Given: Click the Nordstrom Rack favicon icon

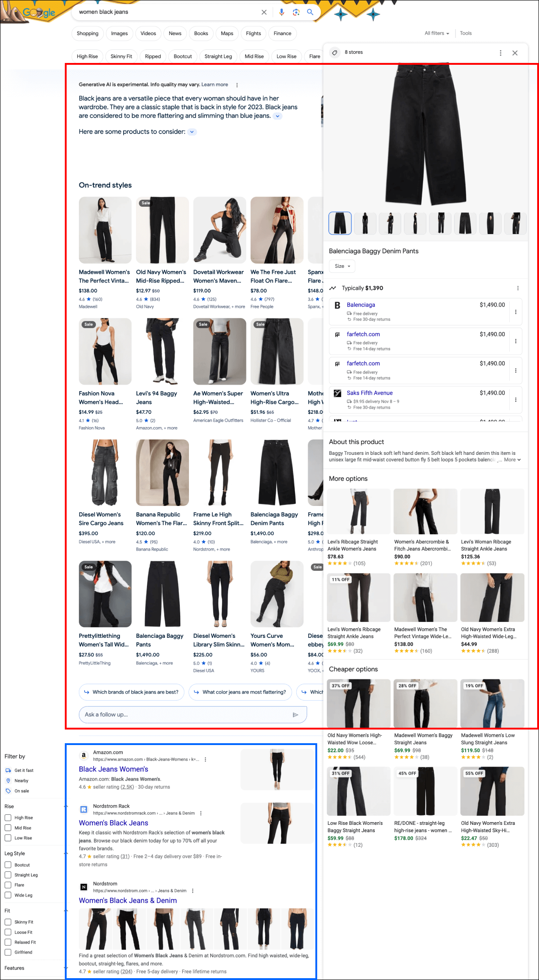Looking at the screenshot, I should pos(84,809).
